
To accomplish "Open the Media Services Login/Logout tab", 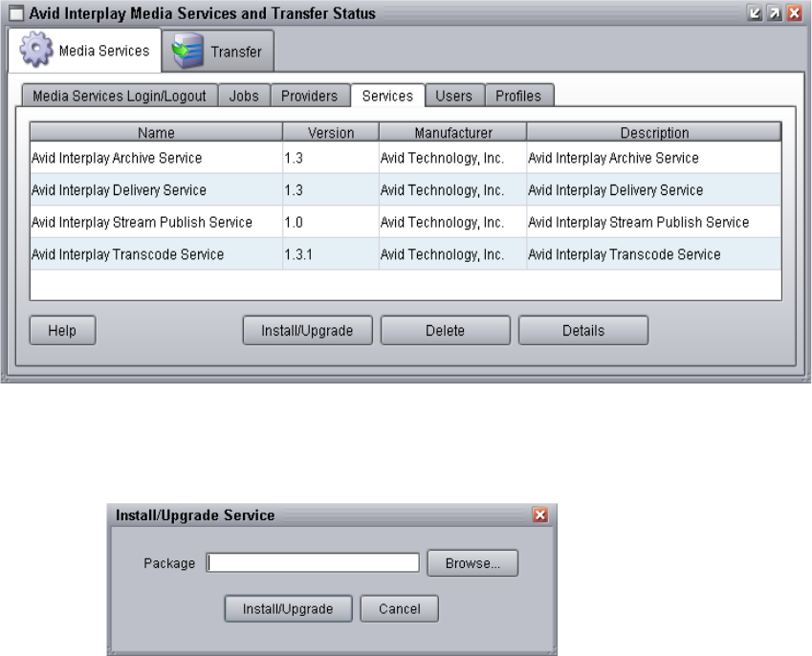I will (120, 96).
